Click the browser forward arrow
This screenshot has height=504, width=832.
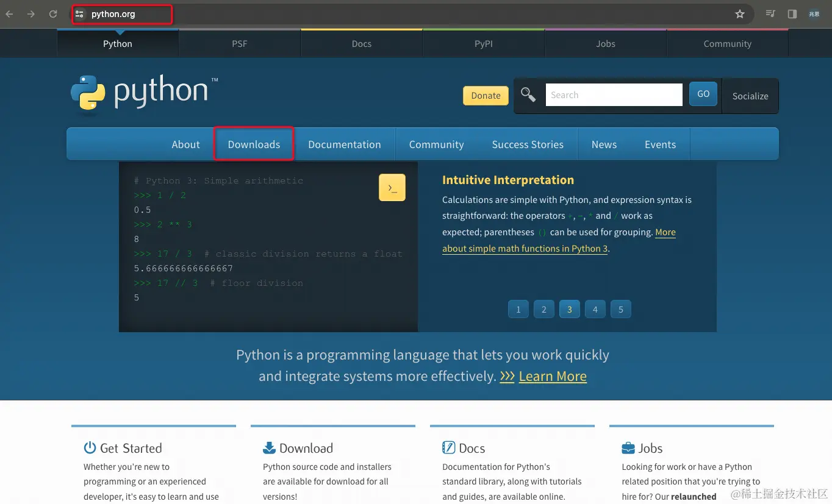click(31, 14)
